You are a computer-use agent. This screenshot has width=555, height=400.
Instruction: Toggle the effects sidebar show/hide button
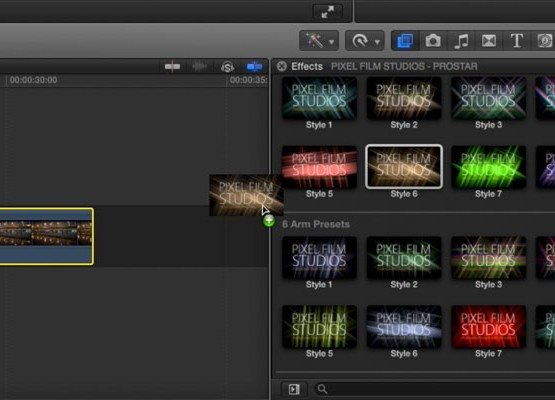[x=294, y=389]
